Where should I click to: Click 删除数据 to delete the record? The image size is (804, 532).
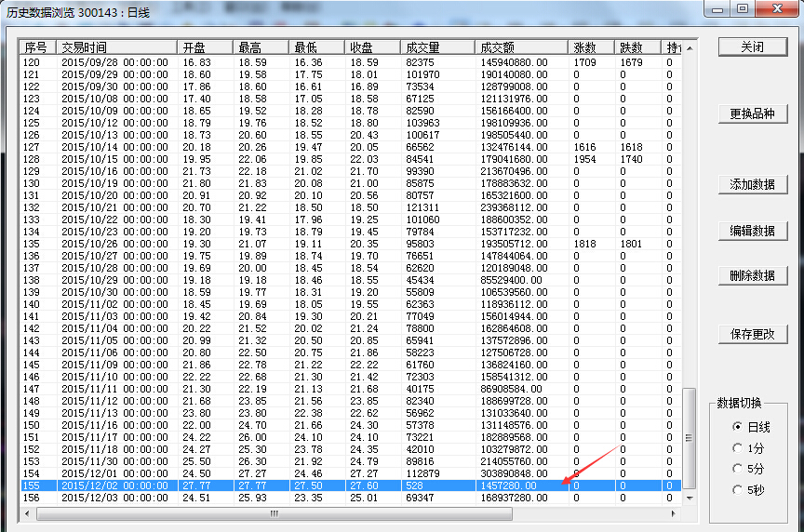pos(752,275)
